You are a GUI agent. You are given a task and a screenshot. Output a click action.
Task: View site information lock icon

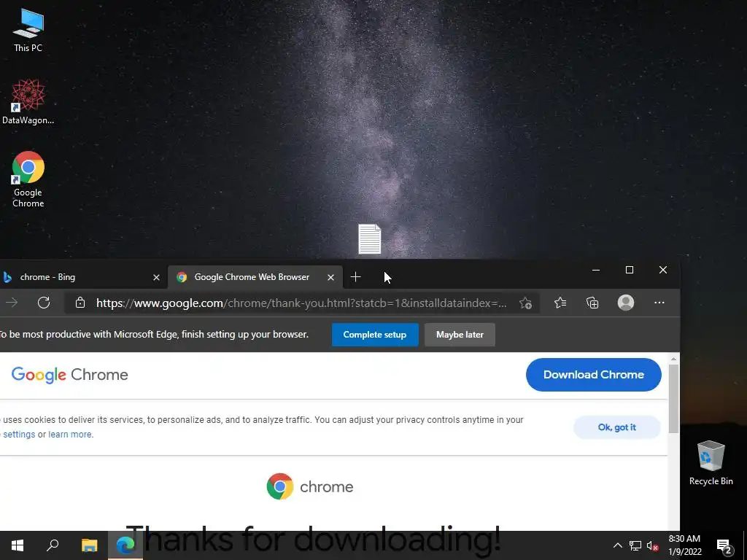click(x=80, y=303)
